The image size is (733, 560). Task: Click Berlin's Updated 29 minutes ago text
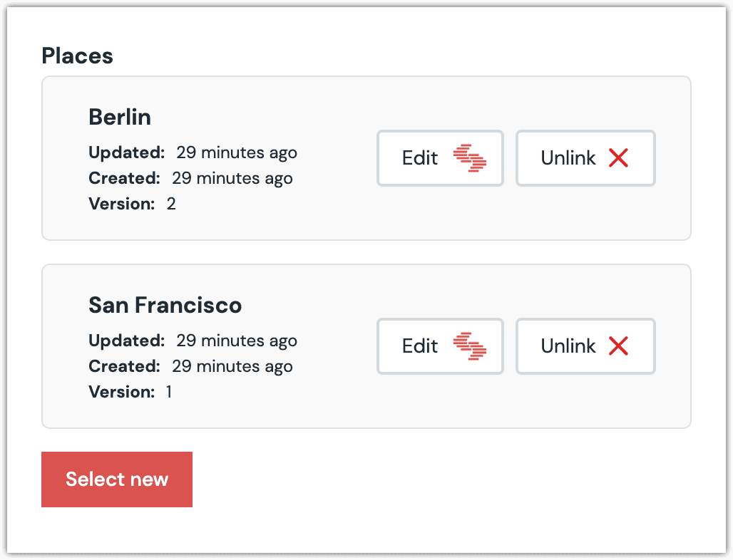click(x=236, y=152)
